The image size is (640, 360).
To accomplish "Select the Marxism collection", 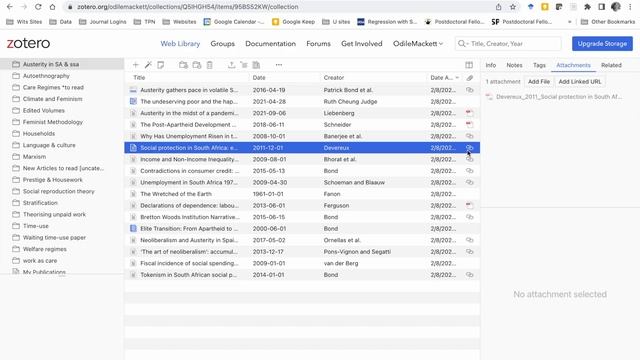I will tap(34, 157).
